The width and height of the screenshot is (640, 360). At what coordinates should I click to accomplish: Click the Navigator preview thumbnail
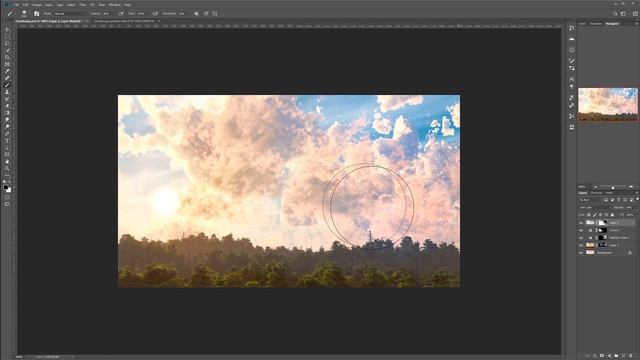[x=608, y=104]
